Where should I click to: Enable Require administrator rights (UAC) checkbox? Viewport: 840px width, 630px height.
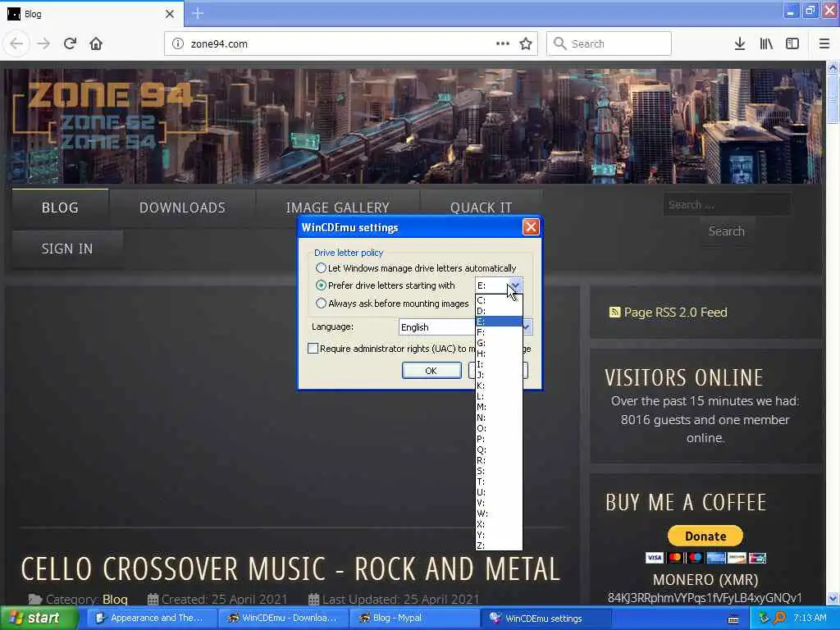[x=313, y=348]
